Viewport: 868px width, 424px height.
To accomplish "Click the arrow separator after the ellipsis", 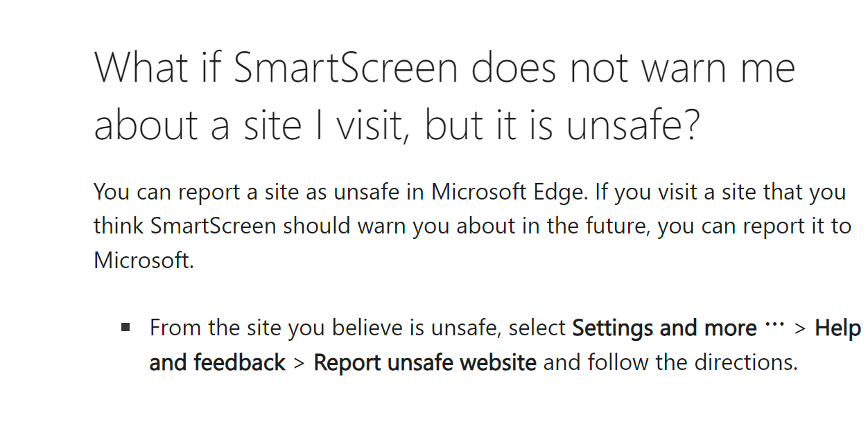I will tap(801, 328).
